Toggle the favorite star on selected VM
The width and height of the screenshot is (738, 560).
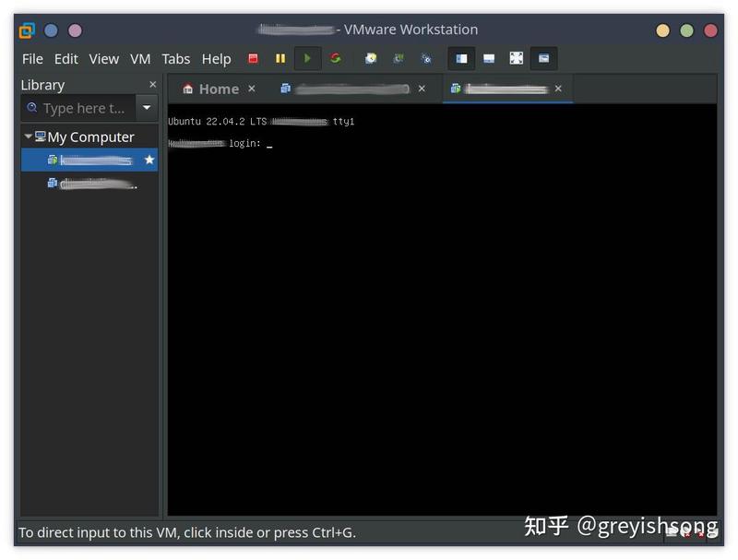tap(149, 160)
